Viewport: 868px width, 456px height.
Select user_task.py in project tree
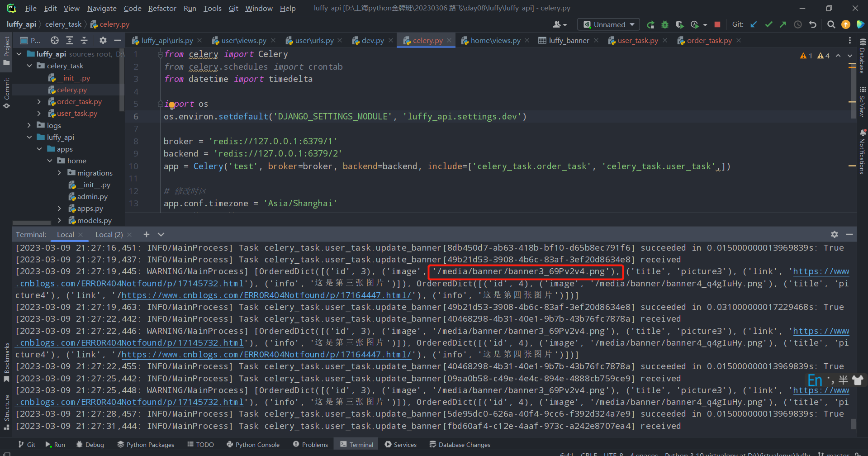77,114
